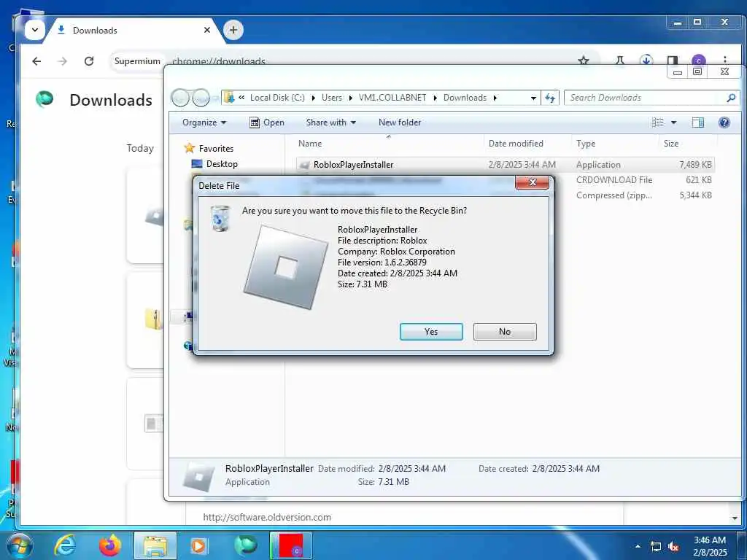The image size is (747, 560).
Task: Open a new browser tab
Action: [x=233, y=30]
